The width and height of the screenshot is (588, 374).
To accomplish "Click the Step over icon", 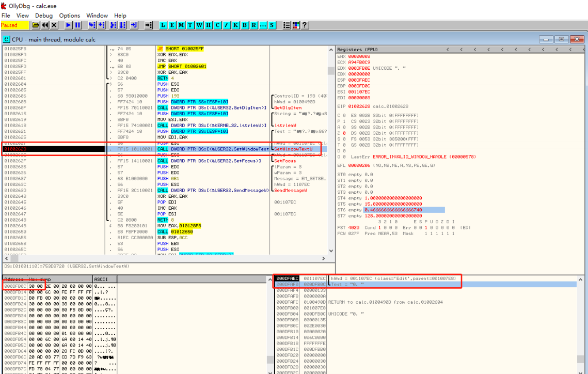I will pyautogui.click(x=102, y=25).
